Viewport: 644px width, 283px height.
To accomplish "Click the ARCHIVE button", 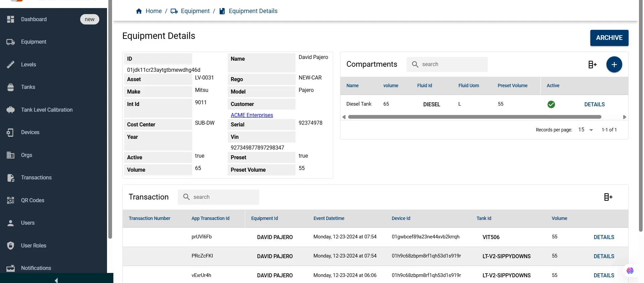I will (609, 38).
